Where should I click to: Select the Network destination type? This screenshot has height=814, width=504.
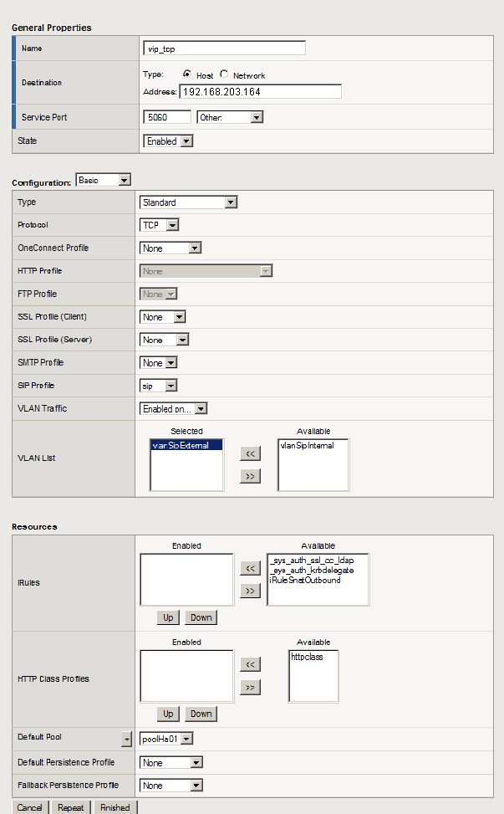point(224,74)
